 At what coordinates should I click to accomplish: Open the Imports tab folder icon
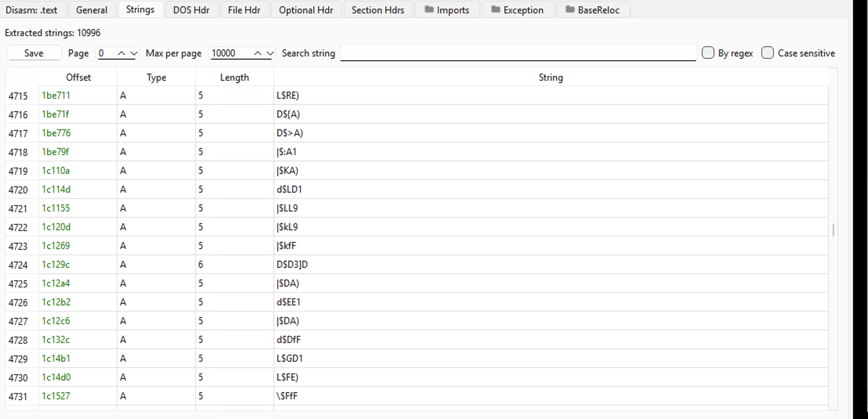click(429, 9)
